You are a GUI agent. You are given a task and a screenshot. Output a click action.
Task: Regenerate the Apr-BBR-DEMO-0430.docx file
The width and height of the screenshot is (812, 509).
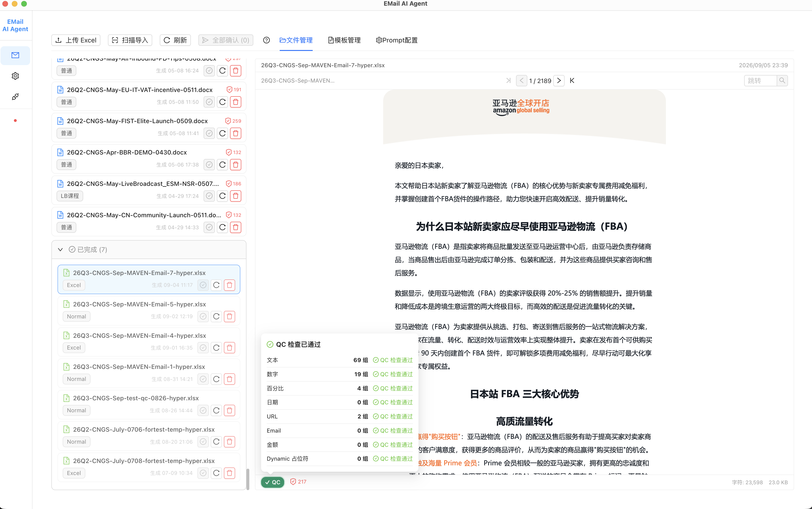click(x=222, y=165)
